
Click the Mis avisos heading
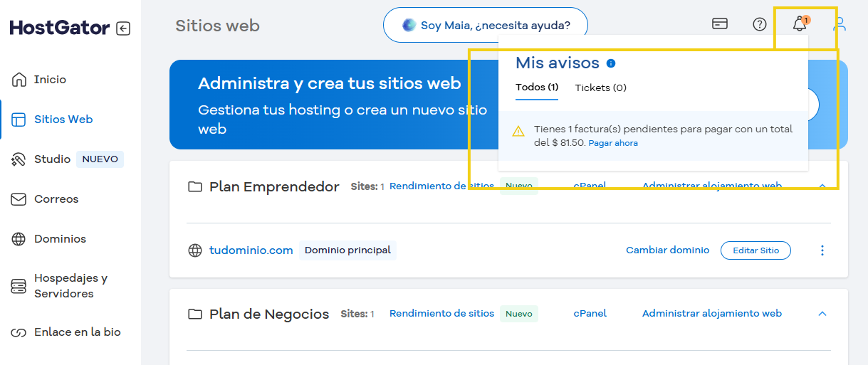558,63
